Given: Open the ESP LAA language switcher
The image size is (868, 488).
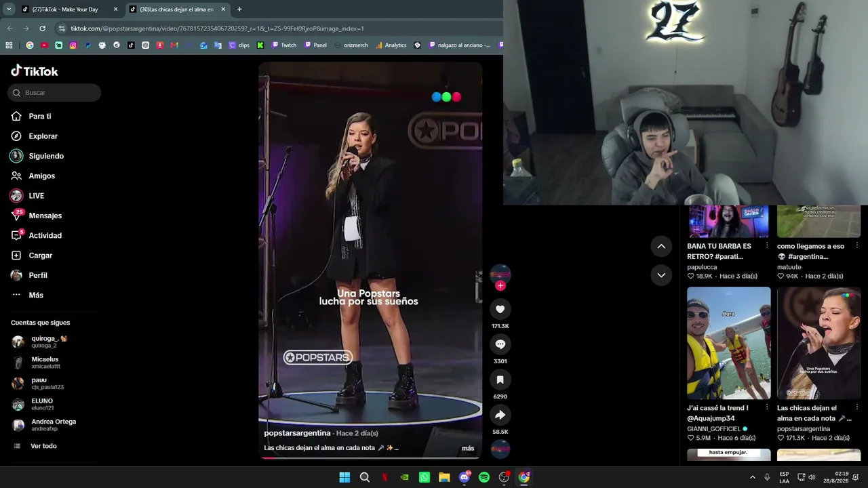Looking at the screenshot, I should click(x=784, y=477).
